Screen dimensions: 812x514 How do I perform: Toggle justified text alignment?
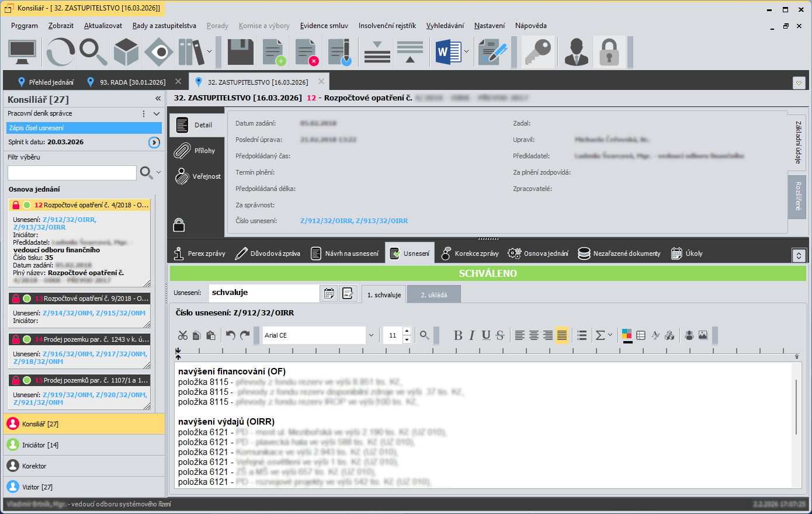coord(562,335)
